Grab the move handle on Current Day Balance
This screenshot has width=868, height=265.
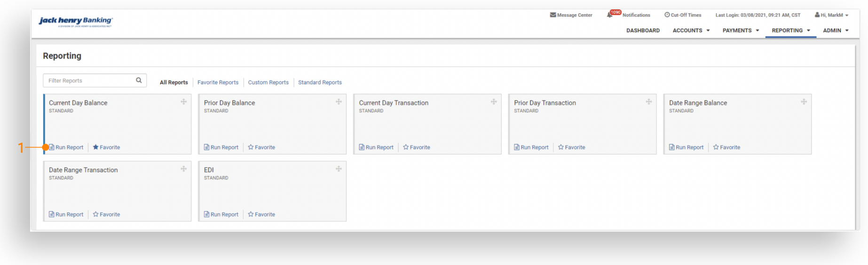click(x=184, y=102)
